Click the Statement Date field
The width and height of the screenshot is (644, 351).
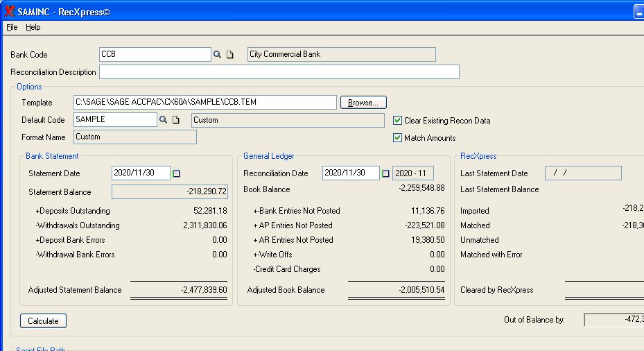[x=141, y=173]
